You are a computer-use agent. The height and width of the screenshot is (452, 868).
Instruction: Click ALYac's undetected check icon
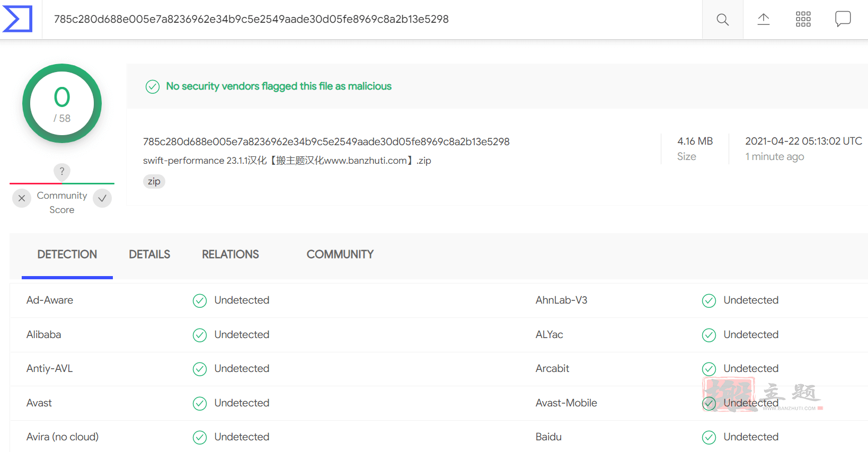709,335
